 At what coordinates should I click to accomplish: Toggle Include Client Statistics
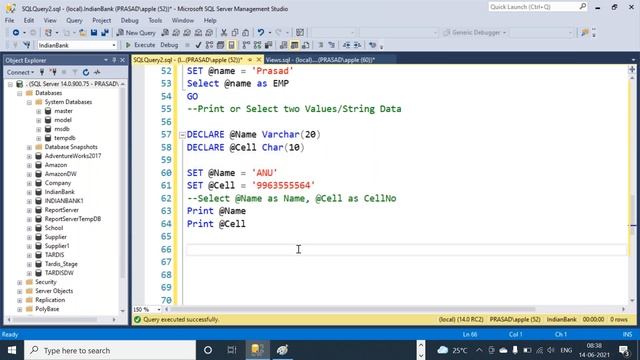268,45
